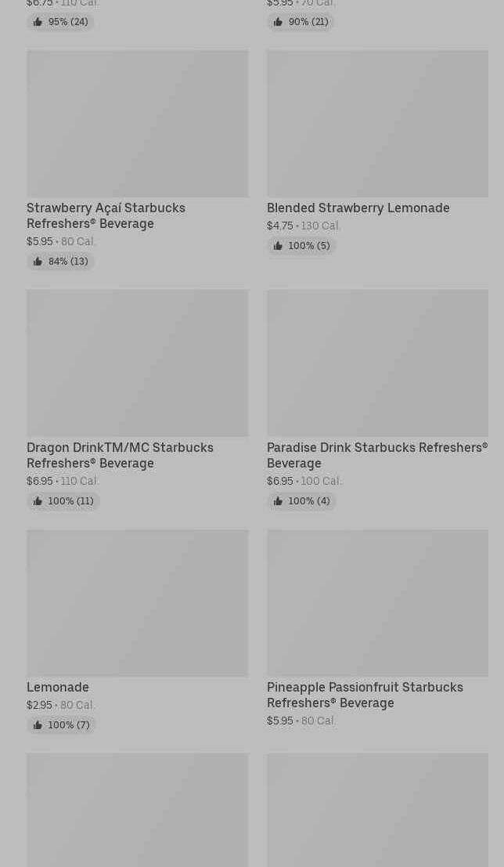Click thumbs-up icon under Paradise Drink
This screenshot has width=504, height=867.
pyautogui.click(x=278, y=501)
